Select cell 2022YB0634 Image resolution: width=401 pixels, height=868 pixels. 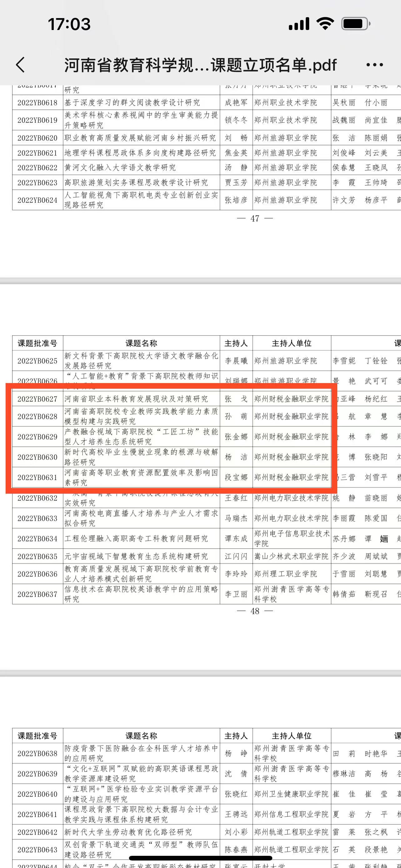37,539
